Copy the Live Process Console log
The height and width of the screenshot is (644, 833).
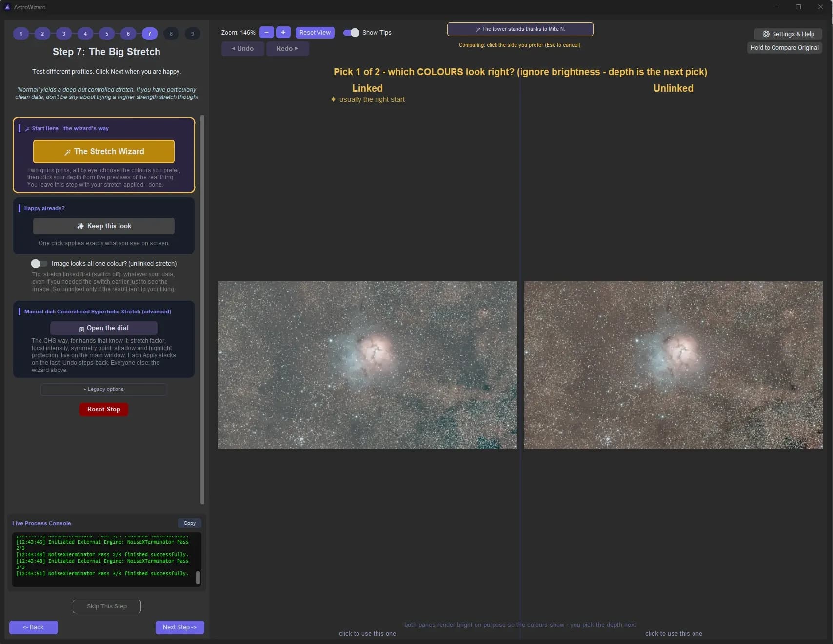coord(190,523)
